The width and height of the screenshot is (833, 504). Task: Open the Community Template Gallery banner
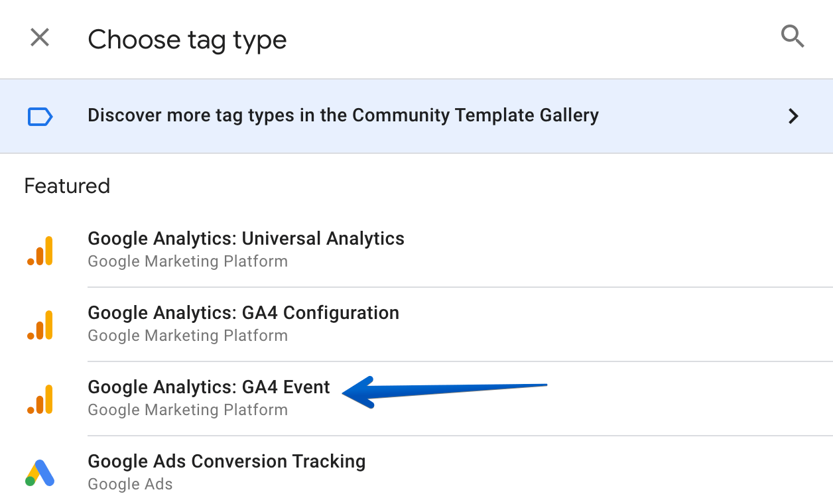416,116
